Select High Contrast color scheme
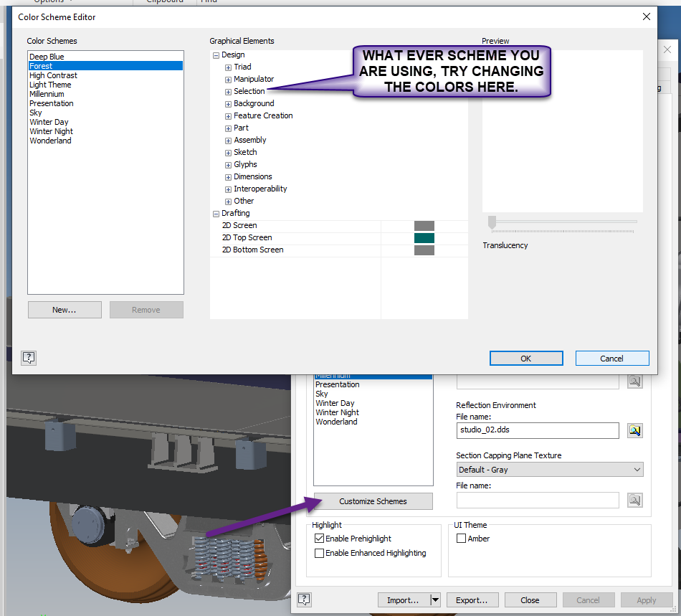This screenshot has height=616, width=681. coord(105,75)
